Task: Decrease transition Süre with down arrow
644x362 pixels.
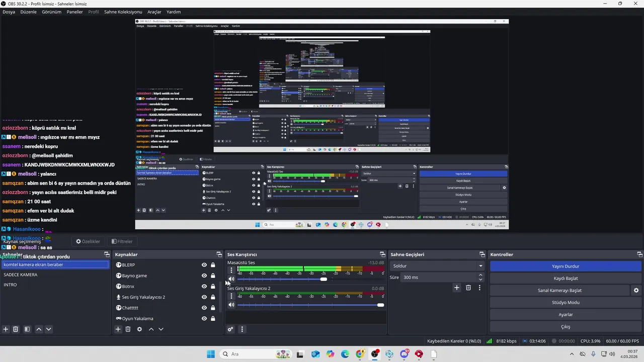Action: pyautogui.click(x=480, y=280)
